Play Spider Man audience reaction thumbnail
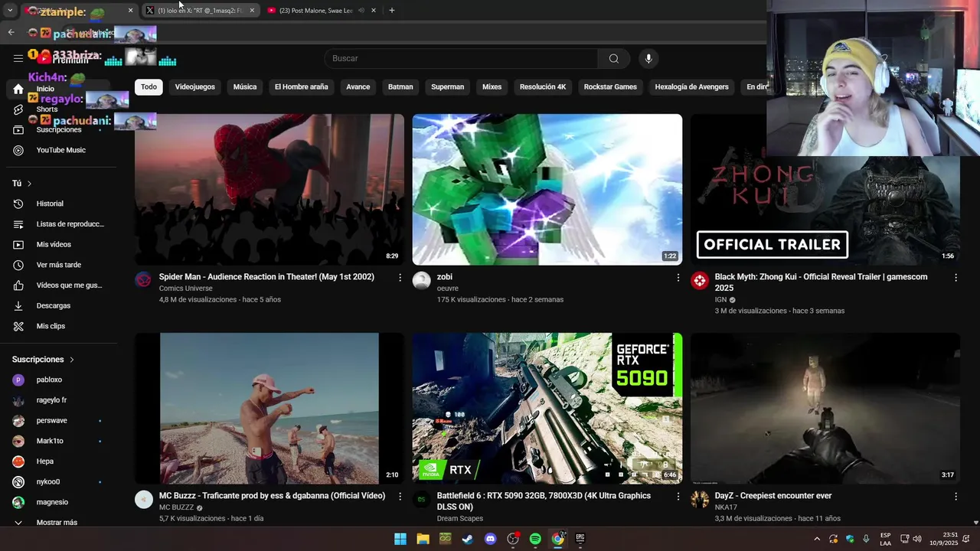This screenshot has height=551, width=980. pyautogui.click(x=269, y=189)
